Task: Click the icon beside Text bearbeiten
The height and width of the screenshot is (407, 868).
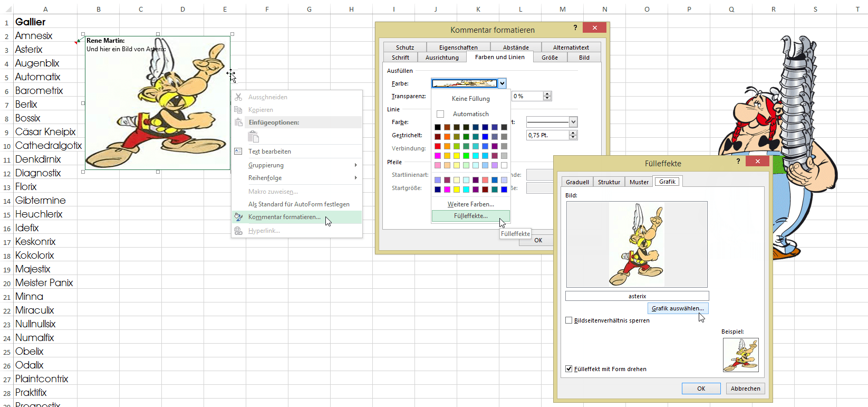Action: point(238,152)
